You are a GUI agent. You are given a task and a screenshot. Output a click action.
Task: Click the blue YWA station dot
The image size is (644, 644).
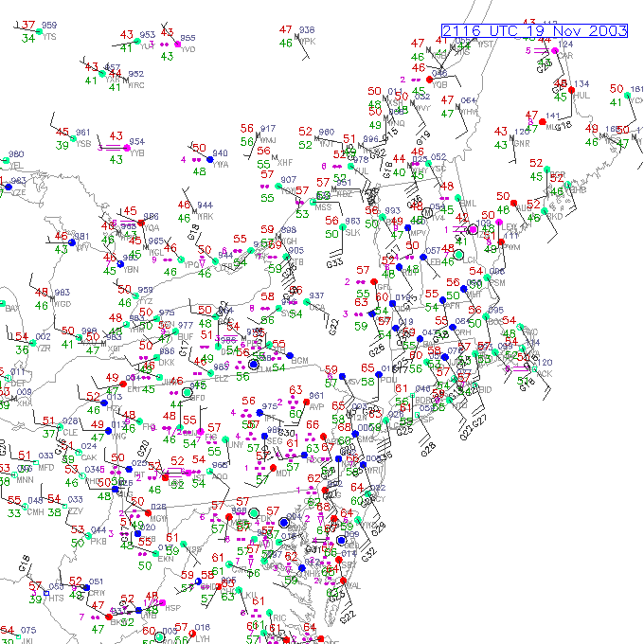pyautogui.click(x=210, y=159)
